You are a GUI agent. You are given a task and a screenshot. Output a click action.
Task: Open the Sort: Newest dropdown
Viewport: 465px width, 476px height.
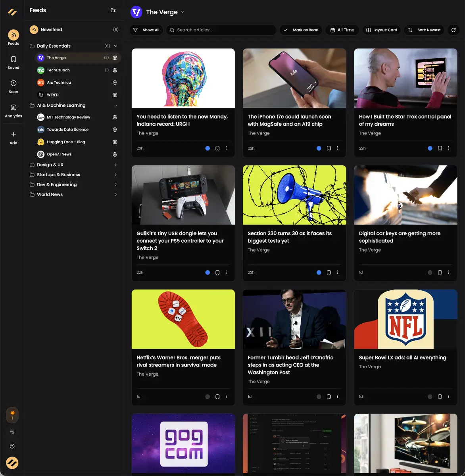pyautogui.click(x=424, y=30)
